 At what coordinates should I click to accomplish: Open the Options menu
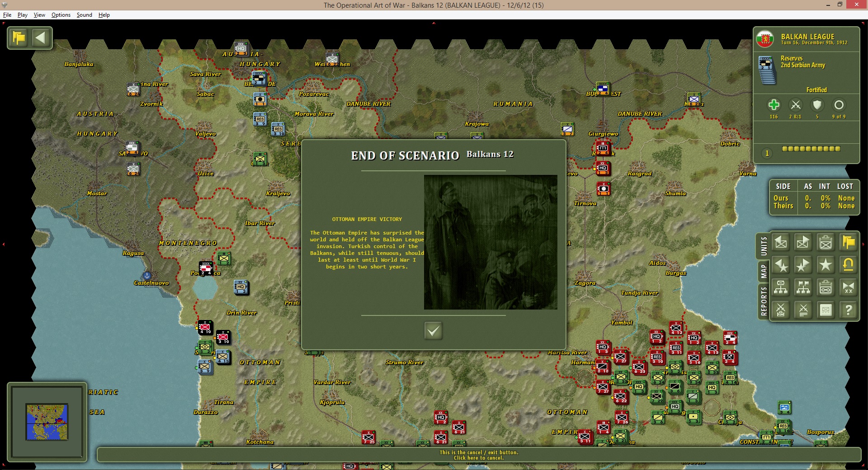(61, 15)
